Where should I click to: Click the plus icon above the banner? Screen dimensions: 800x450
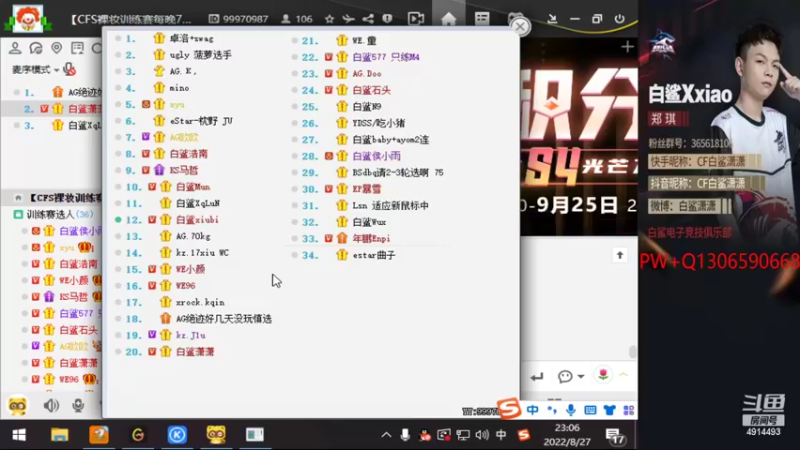coord(627,47)
